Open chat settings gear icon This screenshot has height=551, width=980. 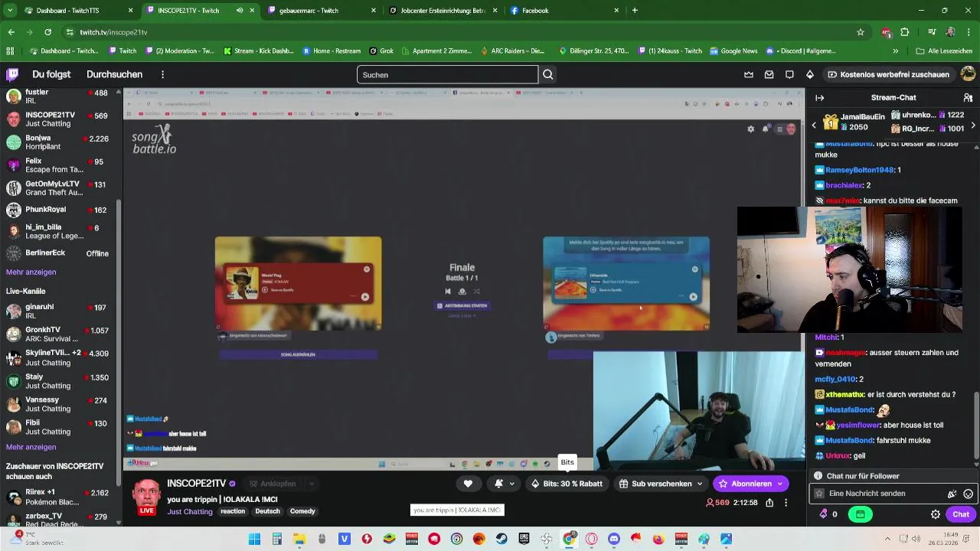(x=935, y=514)
